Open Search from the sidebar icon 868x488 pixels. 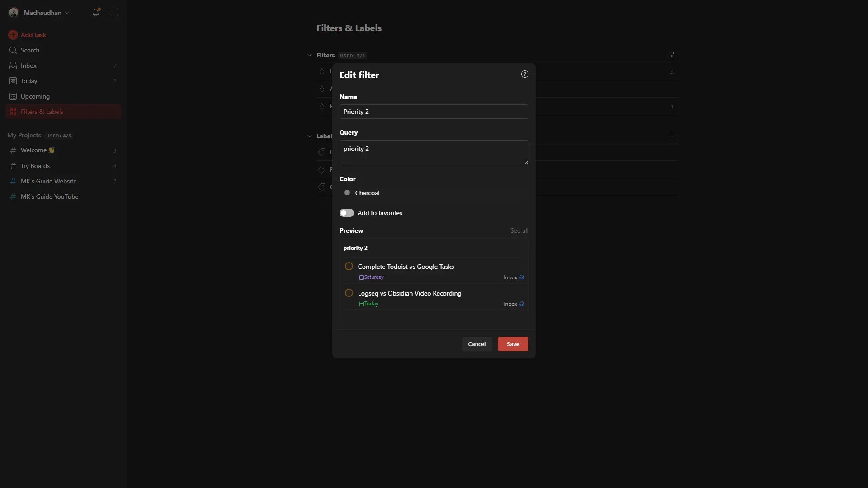click(x=13, y=50)
